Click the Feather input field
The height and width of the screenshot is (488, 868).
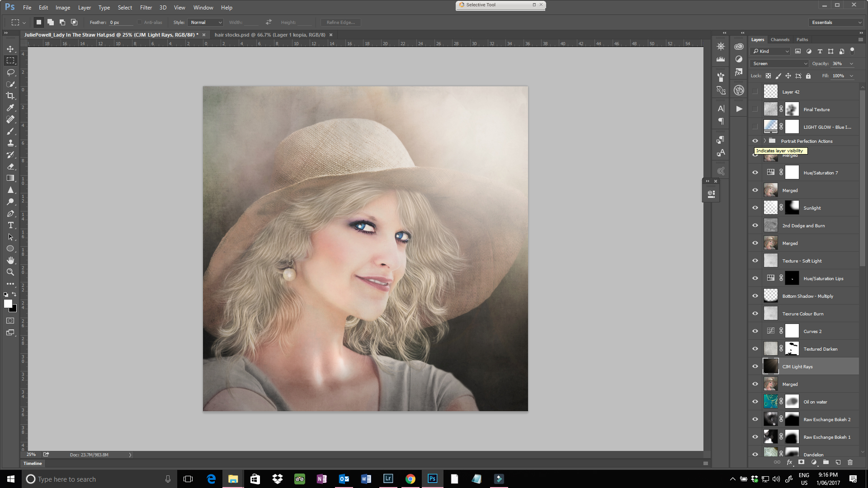120,22
